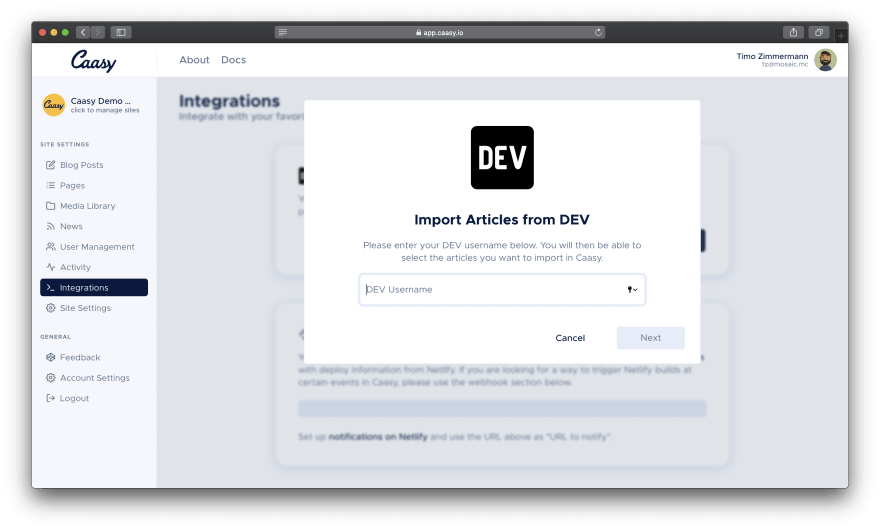This screenshot has height=530, width=880.
Task: Go forward with browser forward arrow
Action: pos(98,33)
